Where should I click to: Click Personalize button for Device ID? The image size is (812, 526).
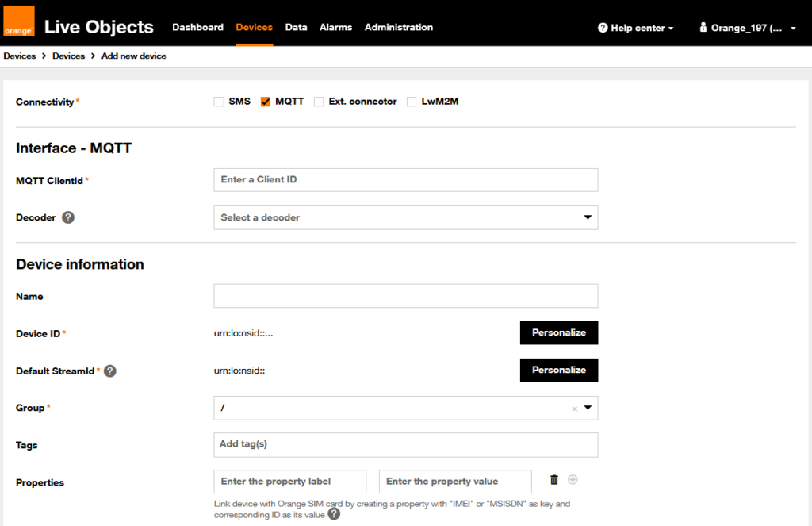coord(558,332)
